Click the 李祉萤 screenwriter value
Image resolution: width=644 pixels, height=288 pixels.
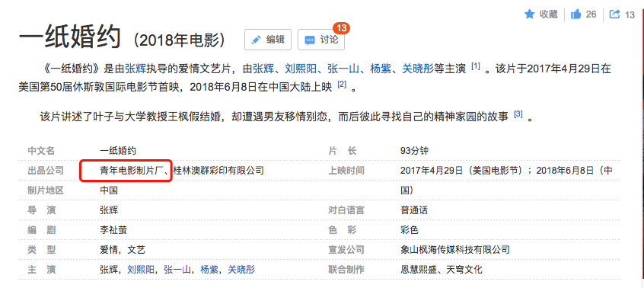coord(113,230)
